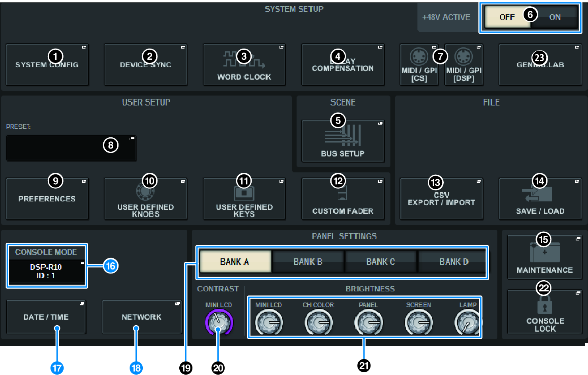Open the WORD CLOCK settings popup
Image resolution: width=588 pixels, height=375 pixels.
244,64
